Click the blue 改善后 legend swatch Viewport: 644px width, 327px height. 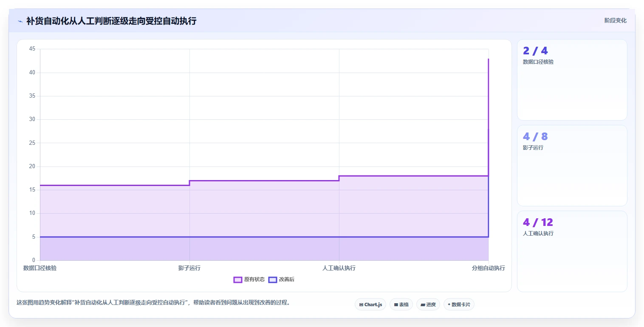pos(273,279)
